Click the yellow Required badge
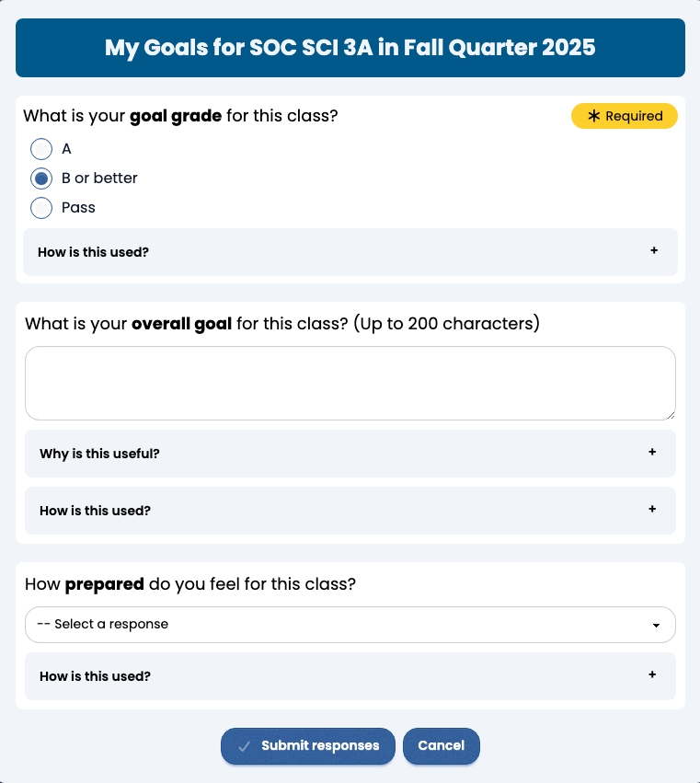 (624, 116)
